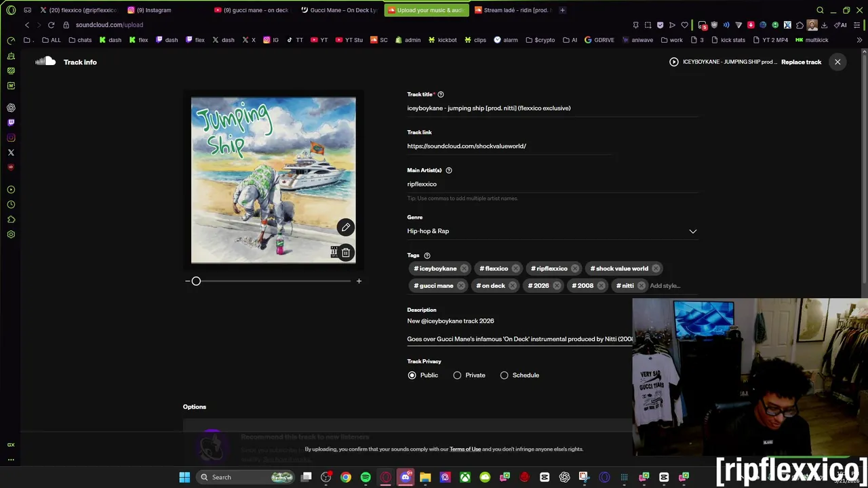
Task: Open the Terms of Use link
Action: 465,449
